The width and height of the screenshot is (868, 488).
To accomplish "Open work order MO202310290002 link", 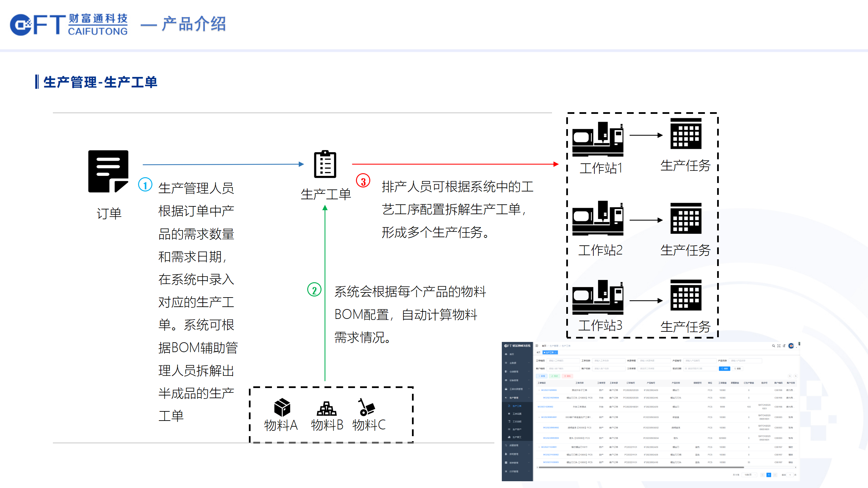I will click(x=546, y=407).
